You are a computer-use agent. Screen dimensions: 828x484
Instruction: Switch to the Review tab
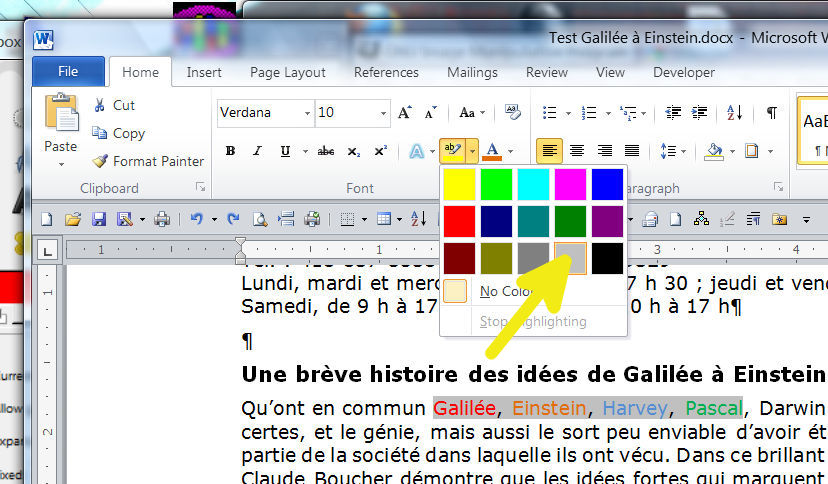pyautogui.click(x=547, y=72)
